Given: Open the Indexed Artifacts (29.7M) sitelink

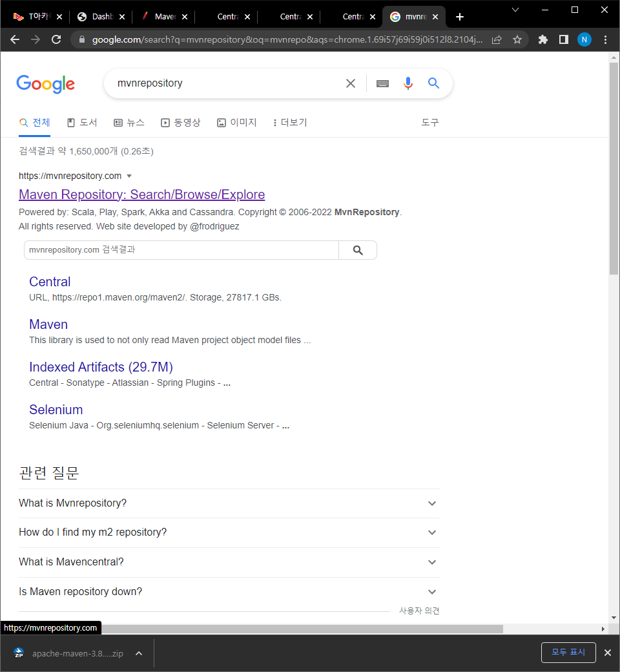Looking at the screenshot, I should coord(101,367).
